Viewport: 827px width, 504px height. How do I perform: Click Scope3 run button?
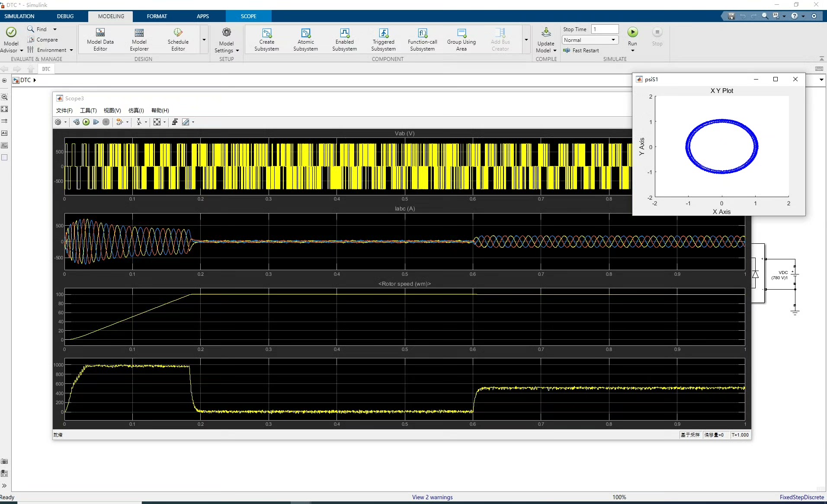pyautogui.click(x=86, y=122)
